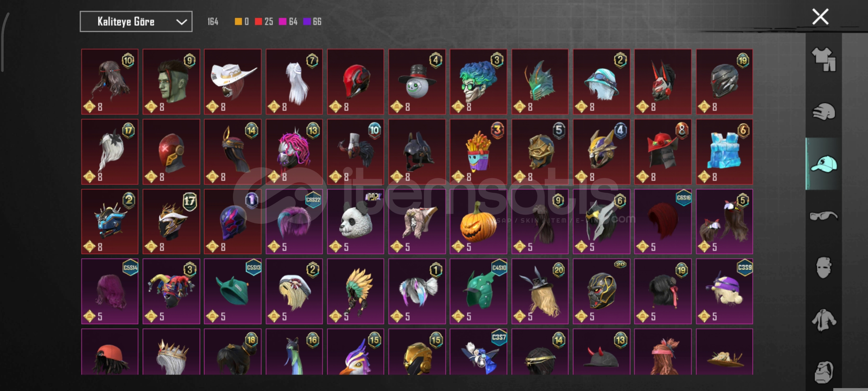The width and height of the screenshot is (868, 391).
Task: Choose the french fries hat item
Action: [478, 152]
